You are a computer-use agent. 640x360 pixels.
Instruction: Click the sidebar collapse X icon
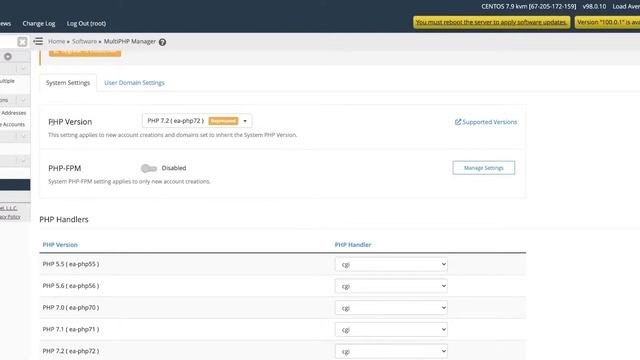(22, 42)
